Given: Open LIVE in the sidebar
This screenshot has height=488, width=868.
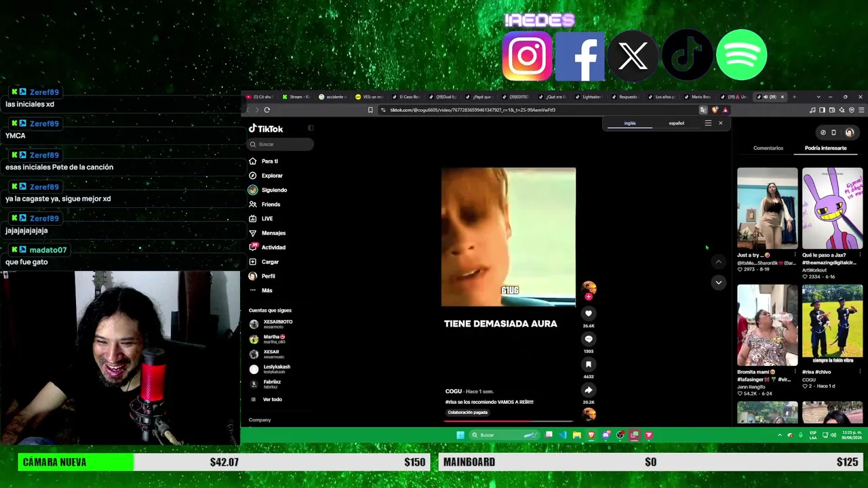Looking at the screenshot, I should click(261, 219).
